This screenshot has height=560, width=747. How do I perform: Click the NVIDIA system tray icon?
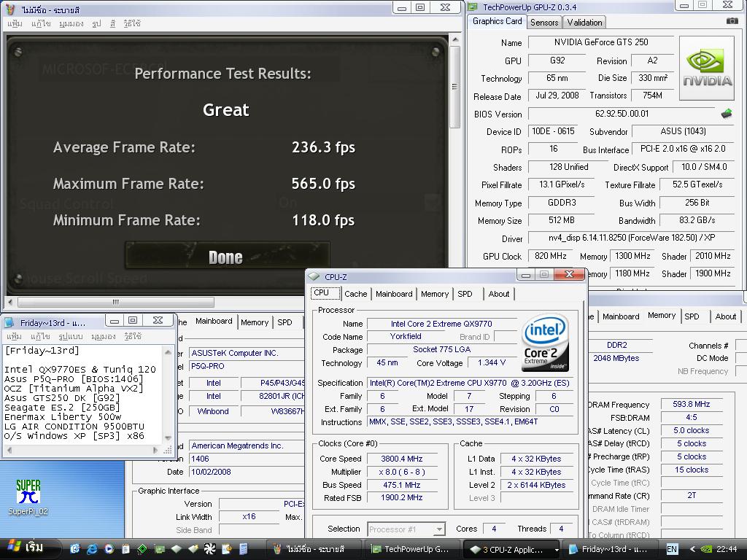tap(706, 549)
